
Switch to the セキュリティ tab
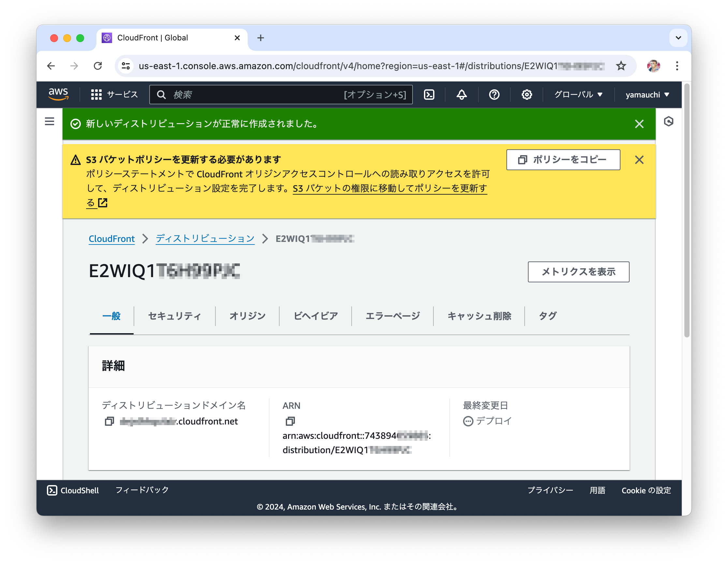click(174, 316)
